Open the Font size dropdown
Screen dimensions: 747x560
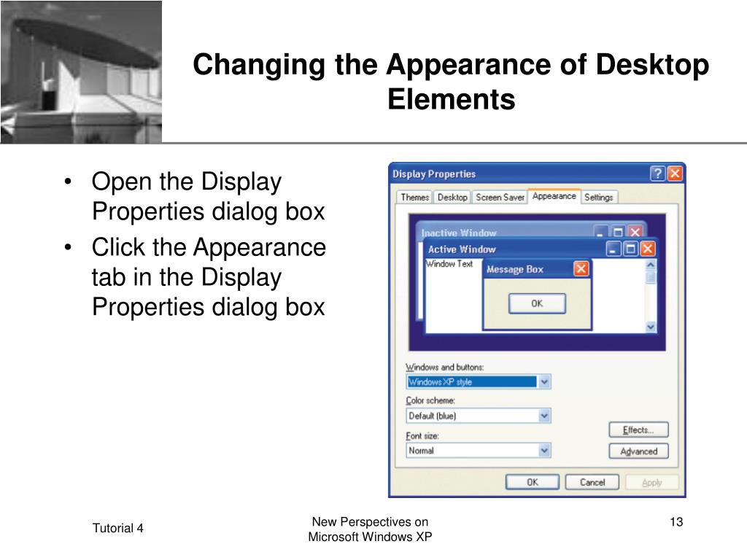point(479,451)
